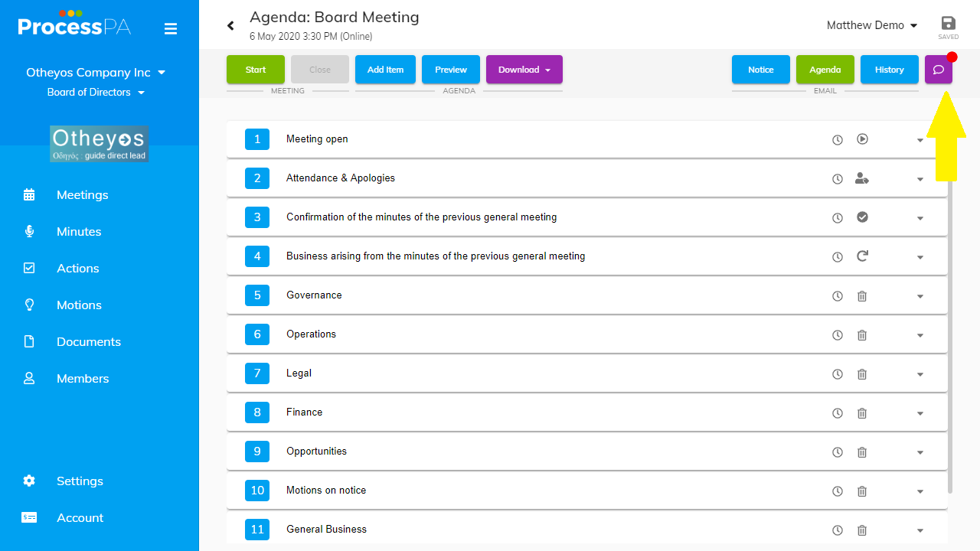Go to Minutes in the sidebar

pyautogui.click(x=78, y=231)
